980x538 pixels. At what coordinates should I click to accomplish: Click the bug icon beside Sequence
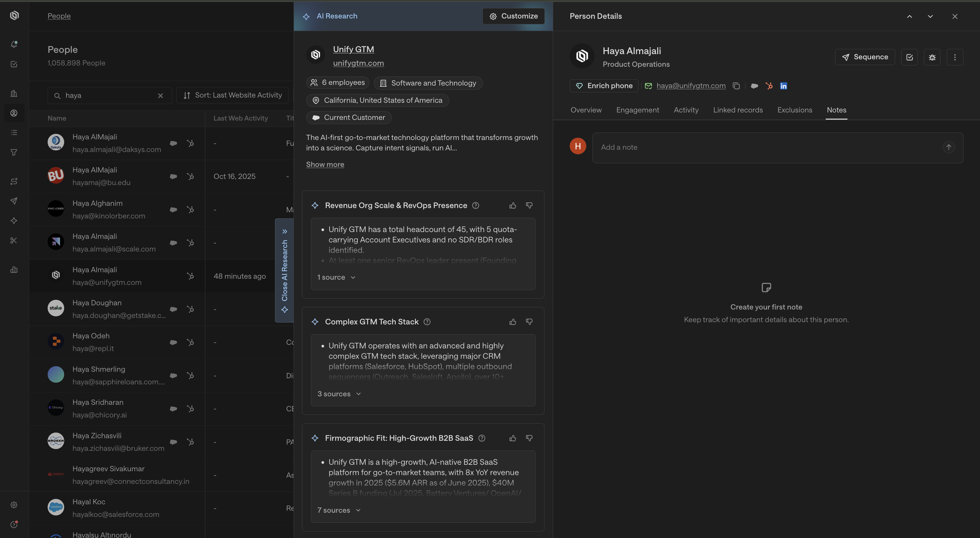[932, 57]
